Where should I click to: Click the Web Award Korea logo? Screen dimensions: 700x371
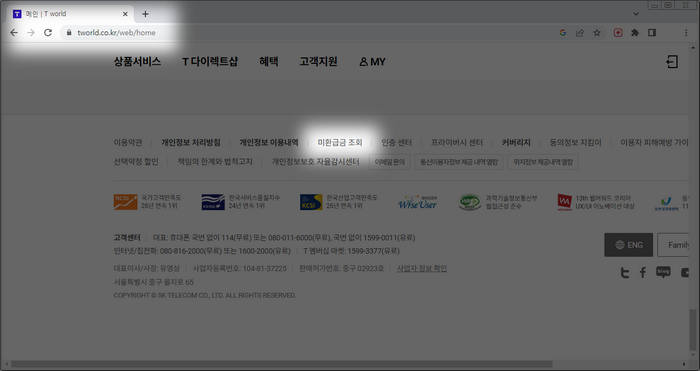tap(565, 202)
